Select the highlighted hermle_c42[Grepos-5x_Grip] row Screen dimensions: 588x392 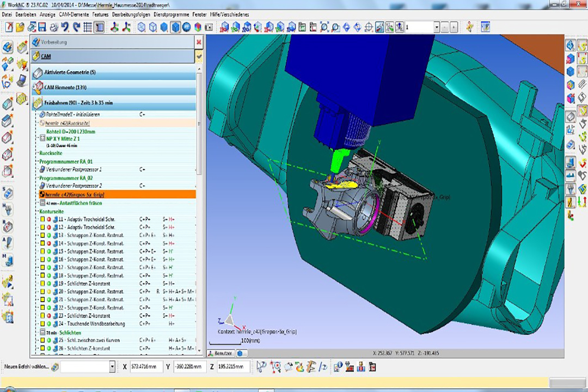click(117, 194)
